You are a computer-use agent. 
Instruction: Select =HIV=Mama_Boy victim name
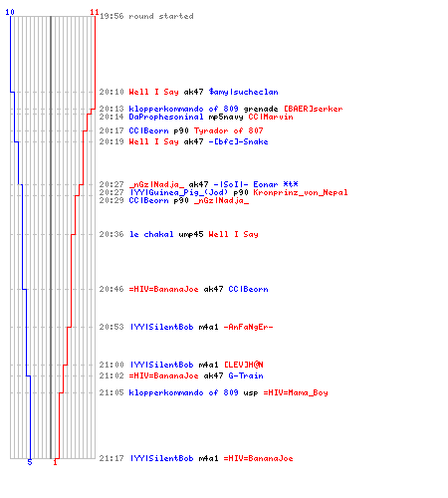(x=296, y=392)
